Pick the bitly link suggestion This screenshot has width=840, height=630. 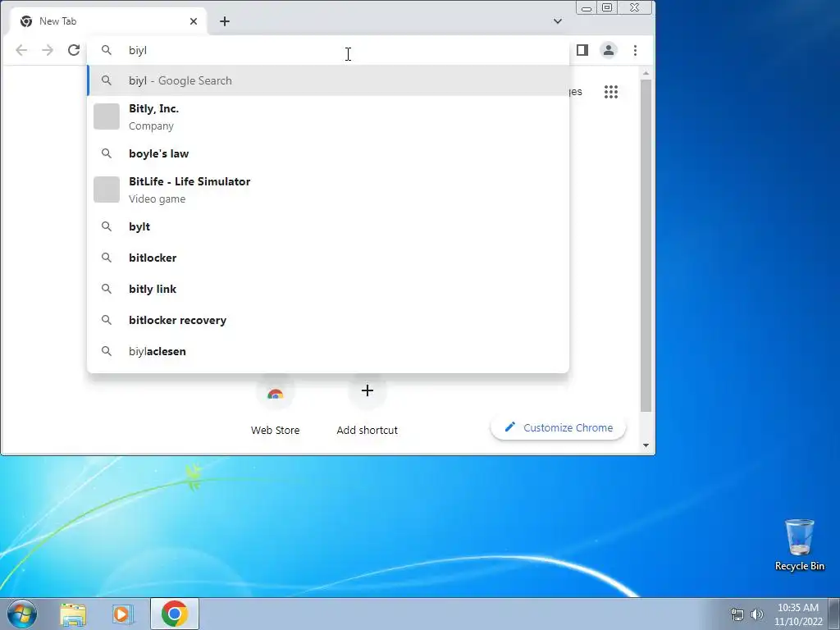click(328, 289)
